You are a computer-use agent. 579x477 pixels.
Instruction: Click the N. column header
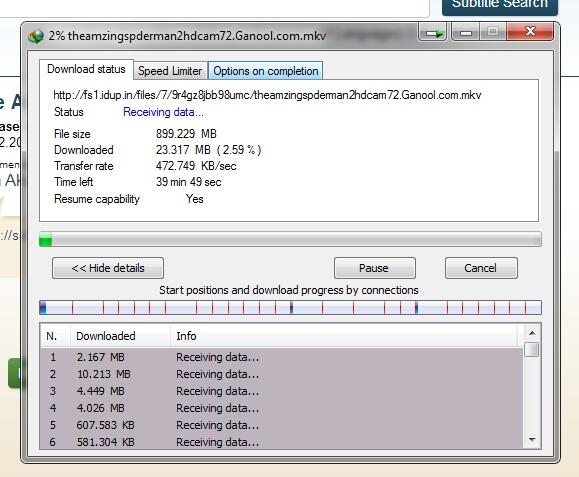tap(55, 336)
